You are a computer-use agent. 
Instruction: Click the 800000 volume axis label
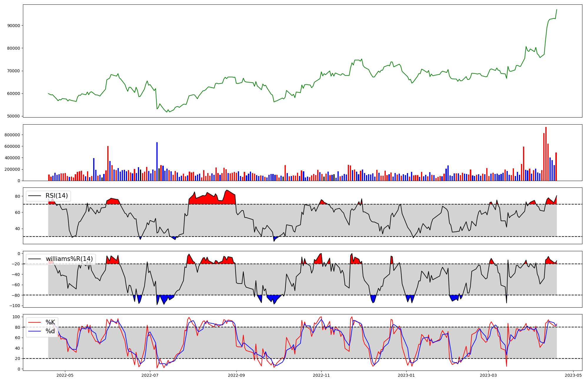pyautogui.click(x=12, y=135)
